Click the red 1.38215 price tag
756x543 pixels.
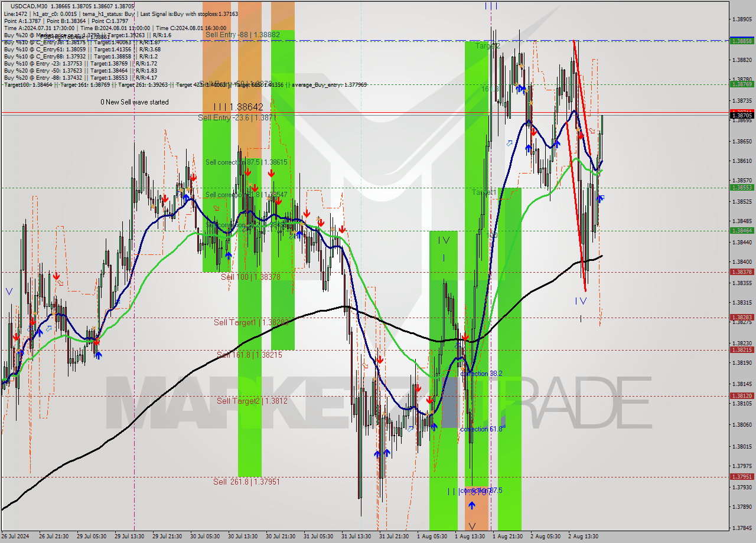coord(742,350)
